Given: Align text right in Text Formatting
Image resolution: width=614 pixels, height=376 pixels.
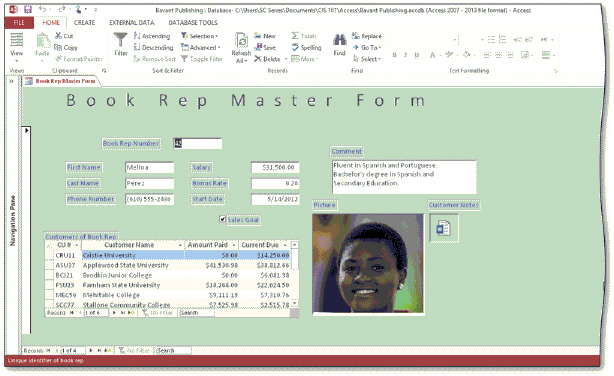Looking at the screenshot, I should (x=509, y=55).
